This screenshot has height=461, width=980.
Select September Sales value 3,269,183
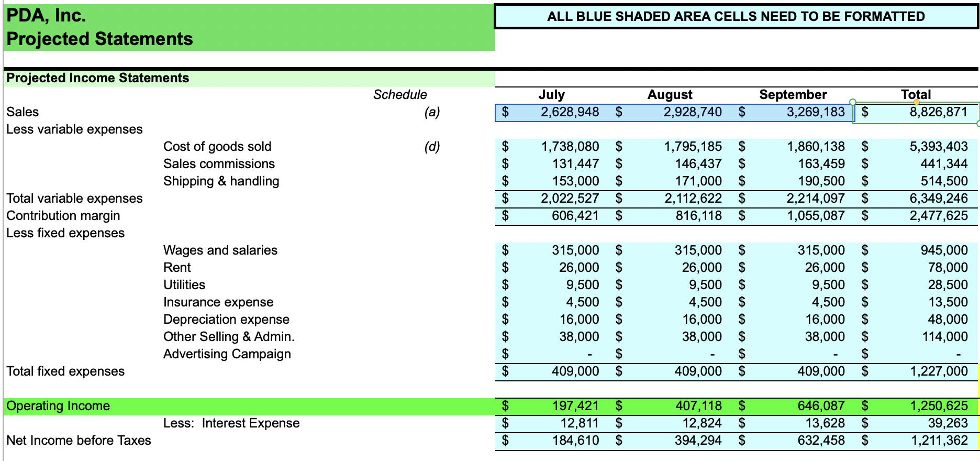(x=793, y=112)
